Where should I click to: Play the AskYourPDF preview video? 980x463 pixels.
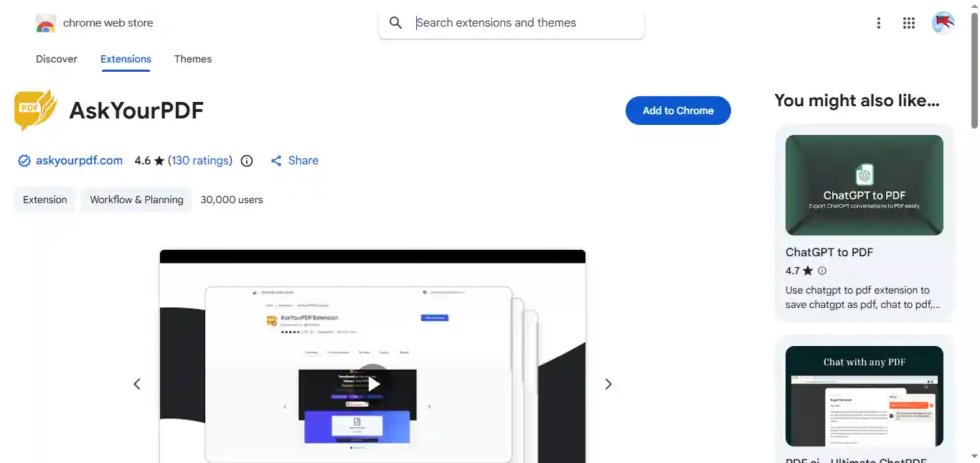click(x=373, y=384)
